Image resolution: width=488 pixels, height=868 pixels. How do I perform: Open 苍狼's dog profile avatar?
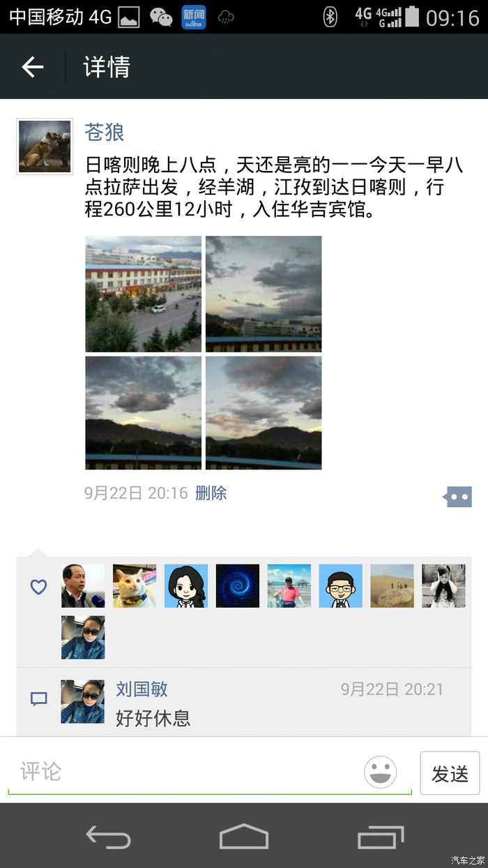(45, 146)
